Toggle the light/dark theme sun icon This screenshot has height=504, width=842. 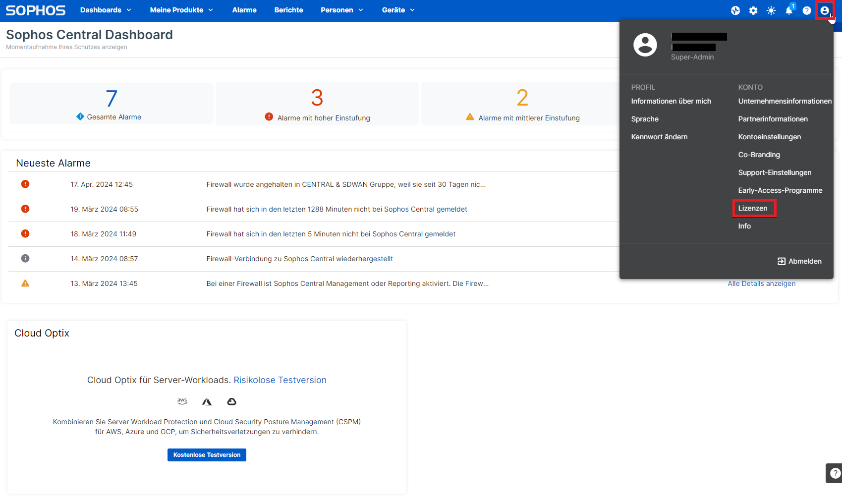[x=771, y=10]
